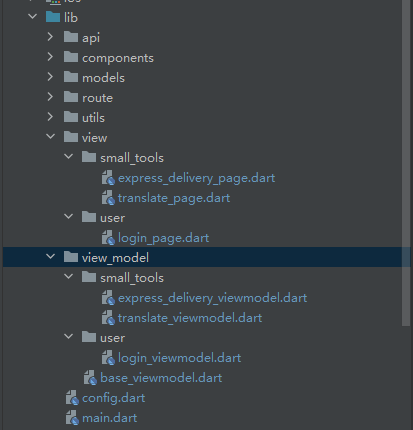Expand the utils folder chevron
413x430 pixels.
click(x=50, y=117)
